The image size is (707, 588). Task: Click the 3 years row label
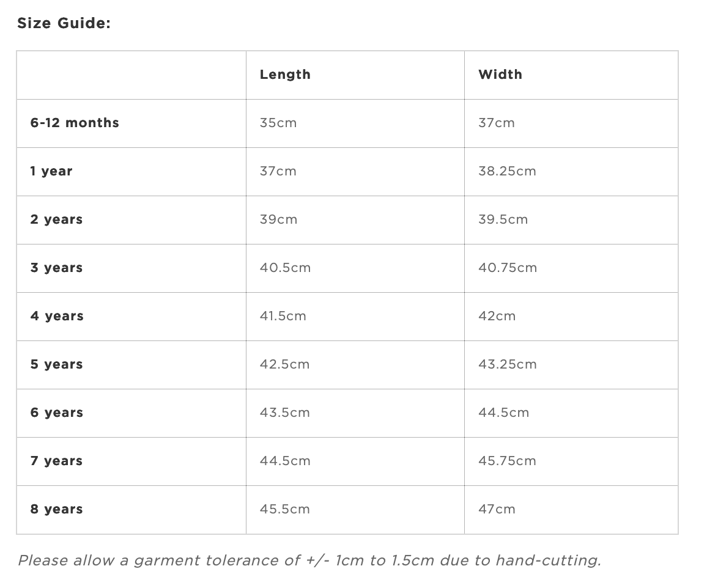(56, 268)
